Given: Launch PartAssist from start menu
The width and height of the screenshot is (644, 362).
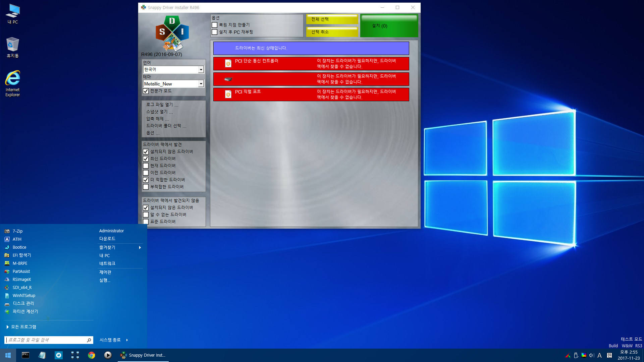Looking at the screenshot, I should (21, 271).
